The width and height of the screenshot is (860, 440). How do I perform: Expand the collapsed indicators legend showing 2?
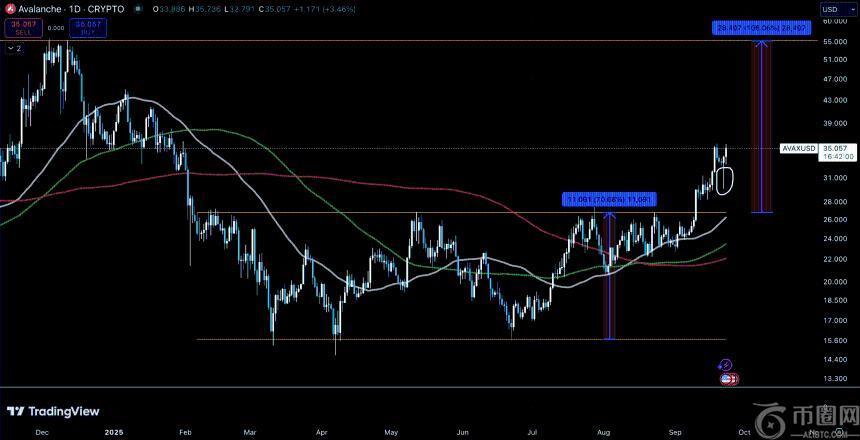click(x=15, y=47)
